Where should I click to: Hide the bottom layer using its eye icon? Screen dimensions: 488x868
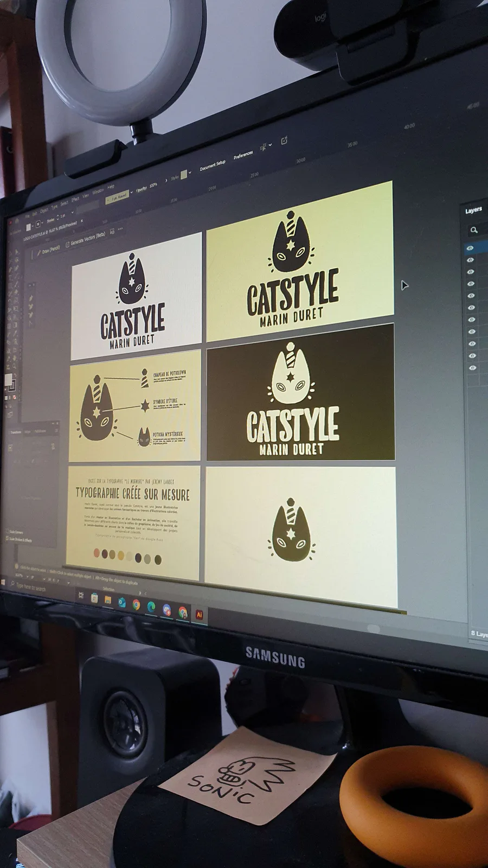point(472,368)
